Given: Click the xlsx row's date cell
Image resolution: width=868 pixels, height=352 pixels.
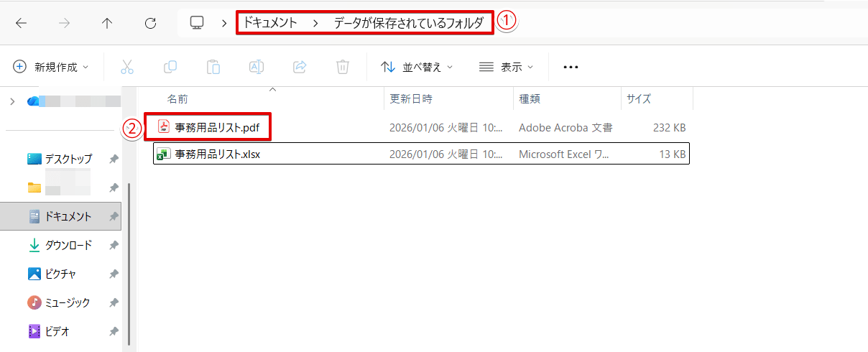Looking at the screenshot, I should point(445,154).
